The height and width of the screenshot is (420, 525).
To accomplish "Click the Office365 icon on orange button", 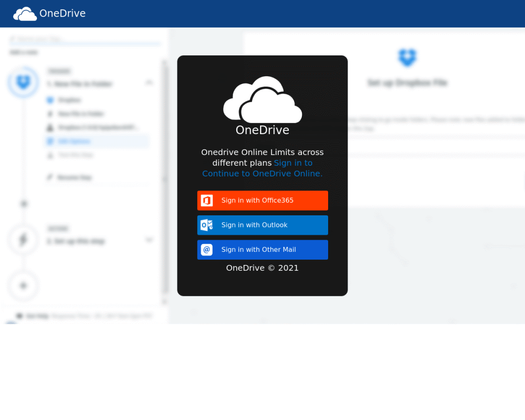I will tap(207, 200).
